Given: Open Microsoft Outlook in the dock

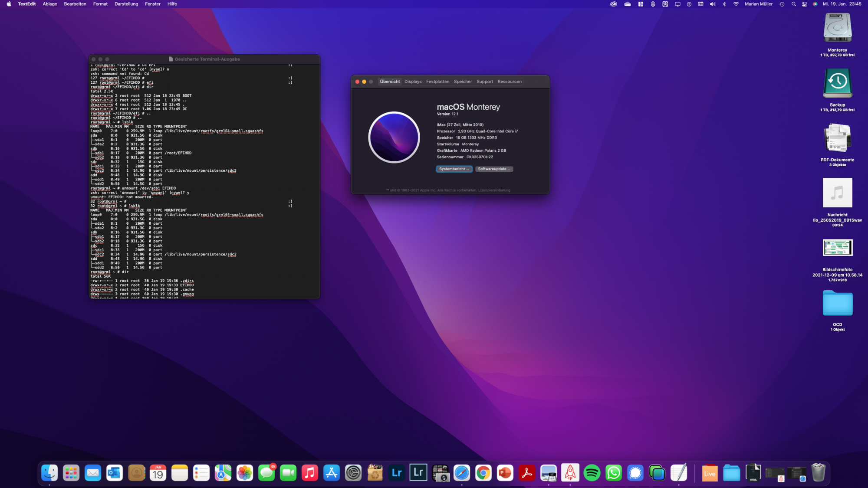Looking at the screenshot, I should [x=115, y=473].
